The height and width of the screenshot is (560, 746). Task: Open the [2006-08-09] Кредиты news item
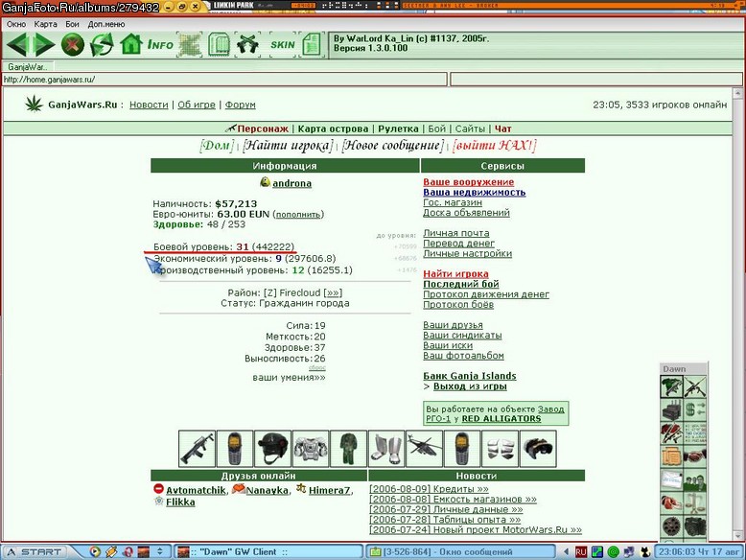(x=430, y=489)
